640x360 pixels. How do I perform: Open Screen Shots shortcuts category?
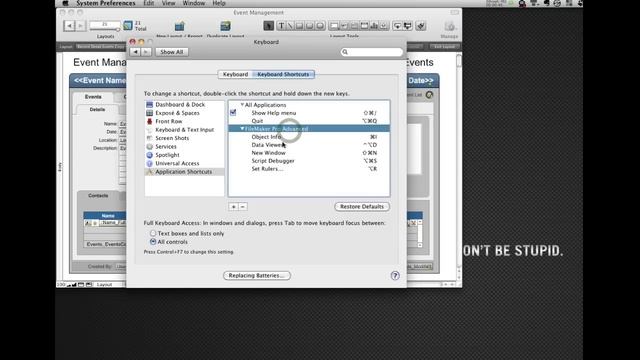(184, 138)
